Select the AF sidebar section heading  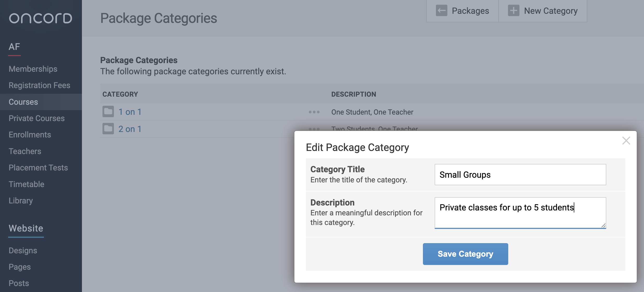(x=14, y=47)
